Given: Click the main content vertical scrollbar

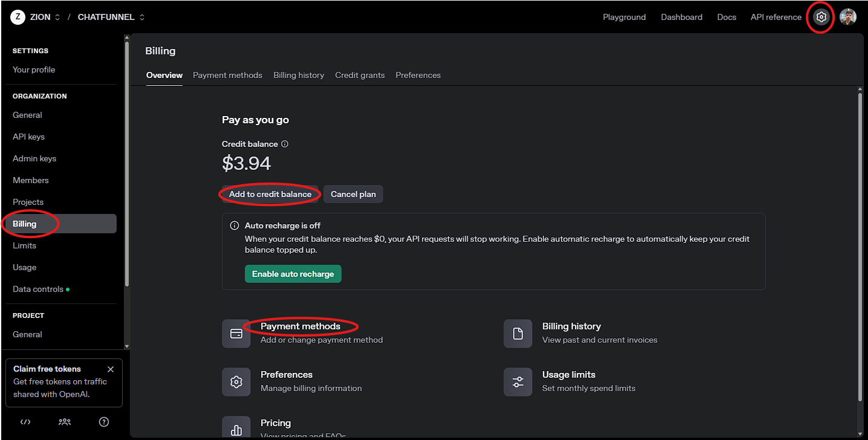Looking at the screenshot, I should (x=860, y=248).
